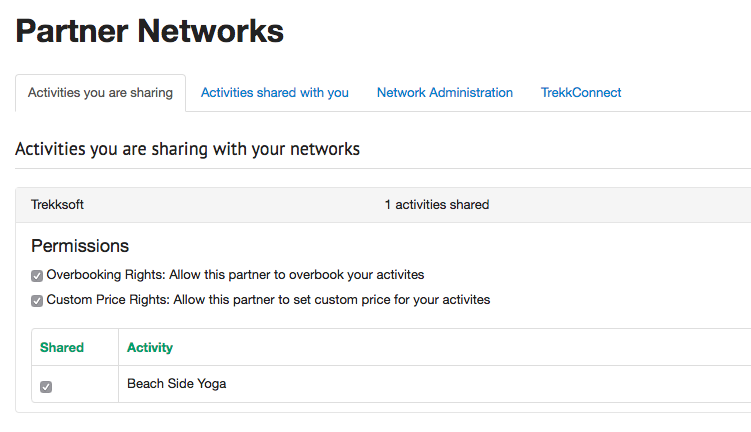Click the Permissions section heading
The image size is (751, 432).
80,246
